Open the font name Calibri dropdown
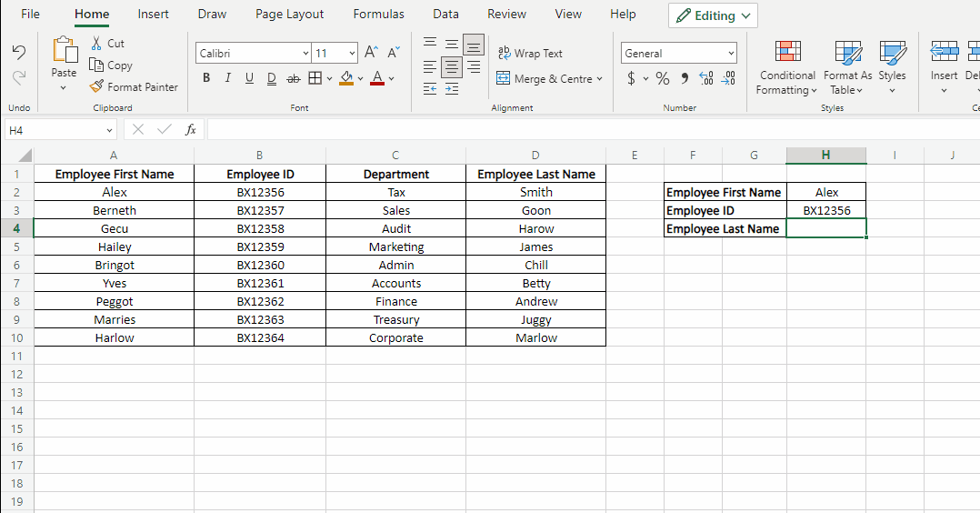The image size is (980, 513). click(305, 53)
